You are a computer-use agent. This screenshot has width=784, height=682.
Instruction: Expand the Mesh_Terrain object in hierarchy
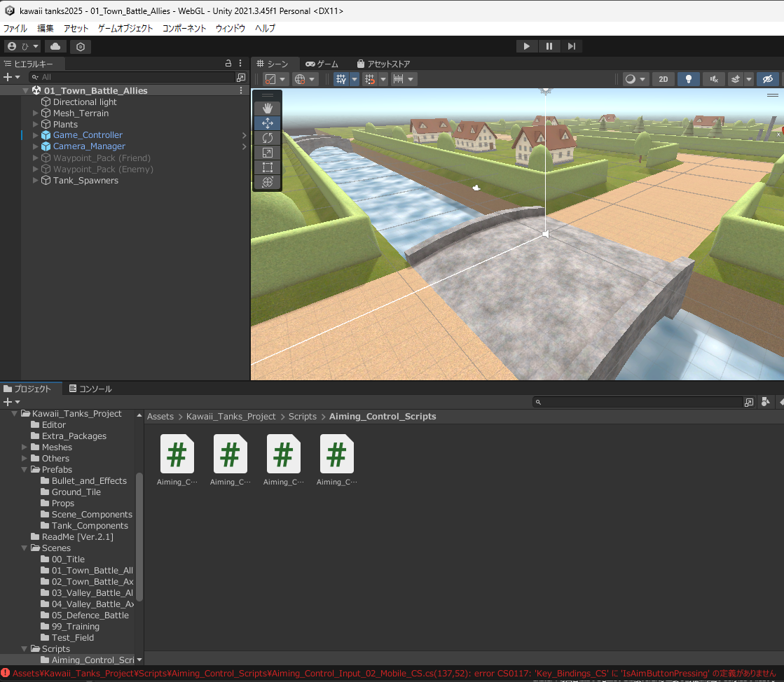coord(36,113)
